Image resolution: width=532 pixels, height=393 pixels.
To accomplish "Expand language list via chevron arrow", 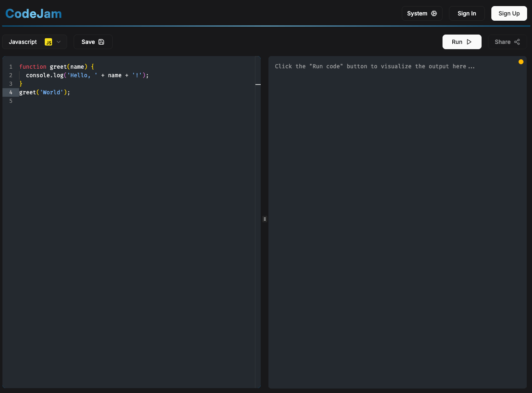I will pyautogui.click(x=58, y=42).
